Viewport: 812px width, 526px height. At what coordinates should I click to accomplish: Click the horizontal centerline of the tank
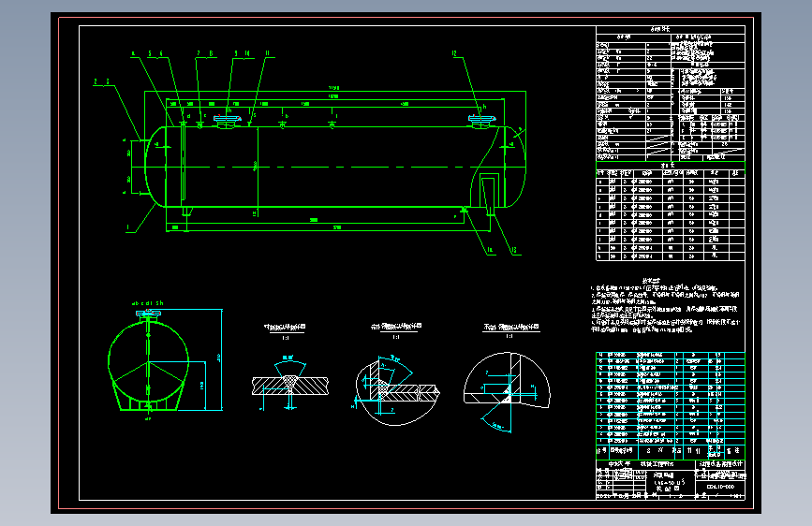[x=329, y=167]
